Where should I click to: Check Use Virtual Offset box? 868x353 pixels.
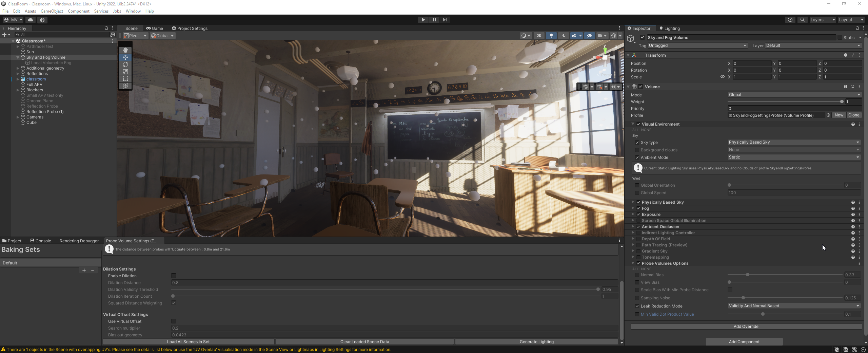174,321
